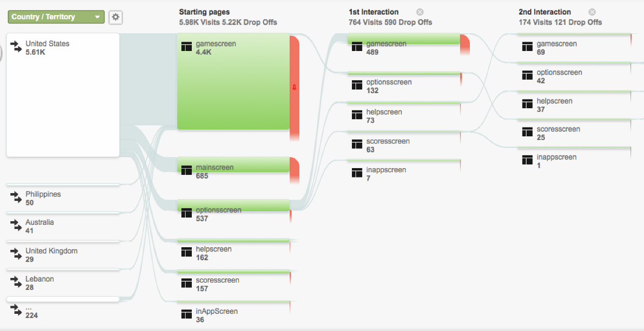The image size is (644, 331).
Task: Click the optionsscreen starting page icon
Action: click(187, 213)
